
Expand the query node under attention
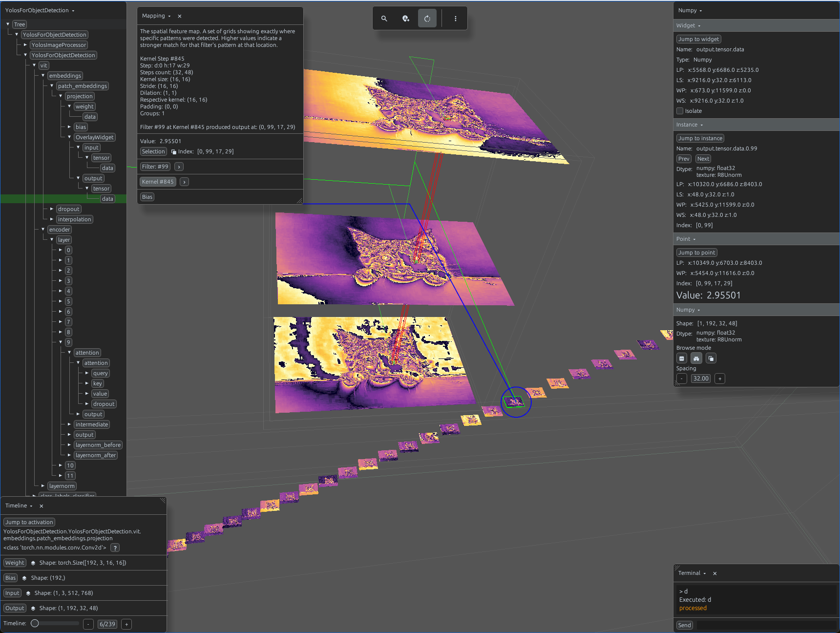(87, 373)
